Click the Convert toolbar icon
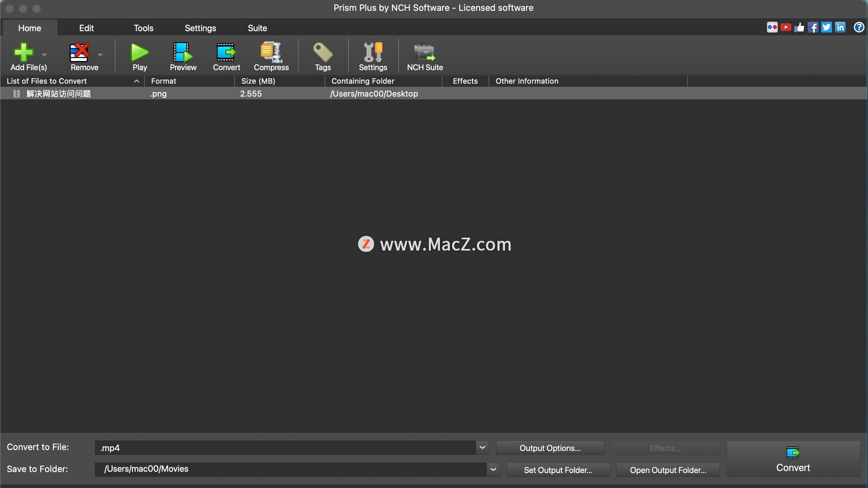868x488 pixels. (x=226, y=52)
